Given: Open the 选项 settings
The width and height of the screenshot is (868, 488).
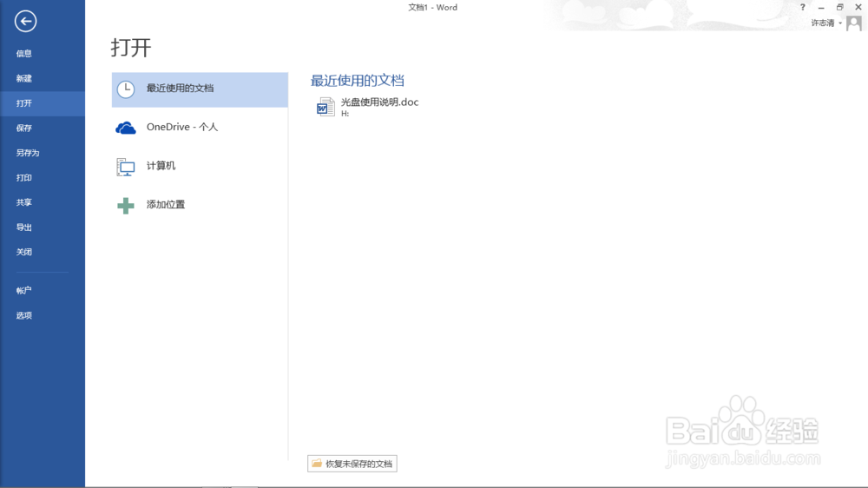Looking at the screenshot, I should coord(43,315).
